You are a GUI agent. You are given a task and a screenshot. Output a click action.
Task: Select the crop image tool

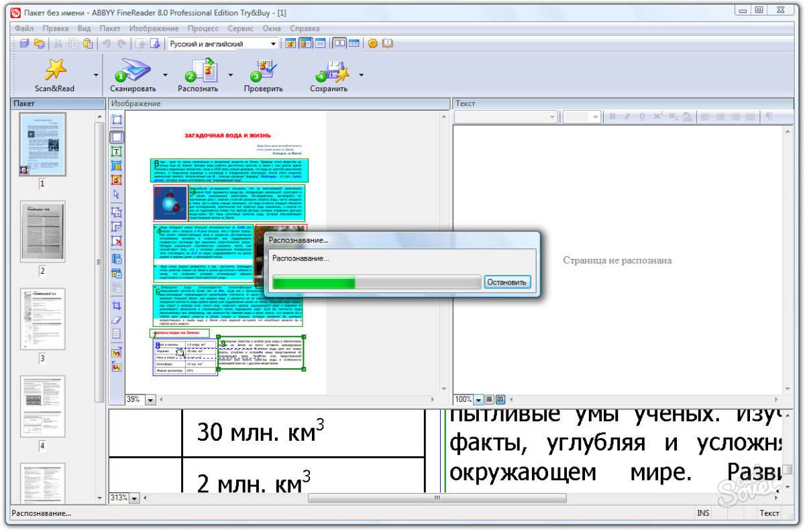pyautogui.click(x=117, y=305)
